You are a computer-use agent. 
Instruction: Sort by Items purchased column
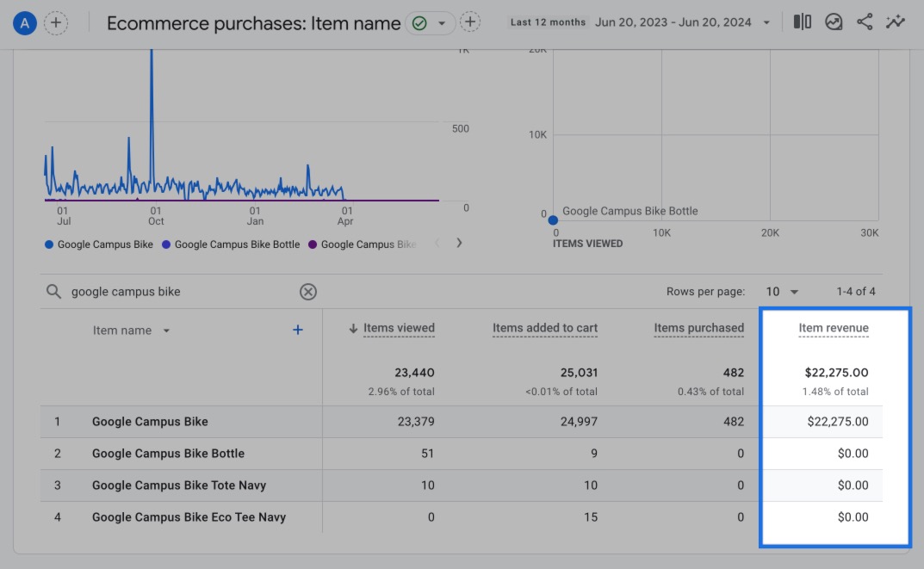coord(699,328)
